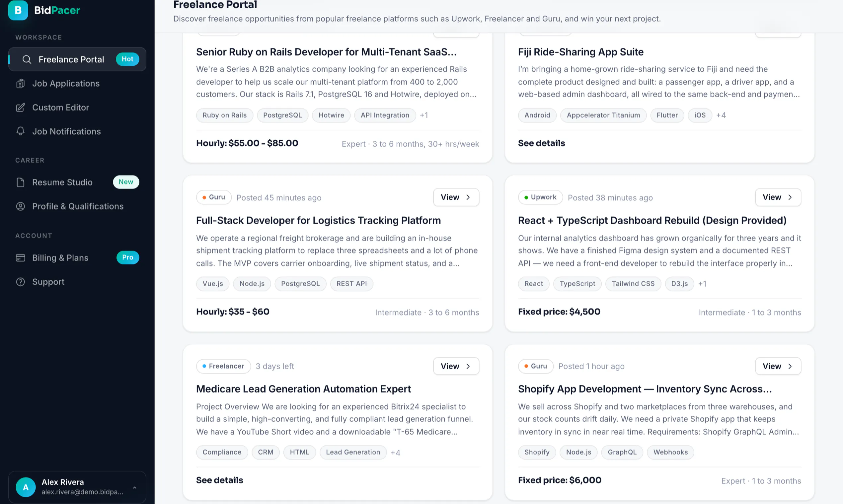The height and width of the screenshot is (504, 843).
Task: Click the GraphQL skill tag
Action: coord(622,452)
